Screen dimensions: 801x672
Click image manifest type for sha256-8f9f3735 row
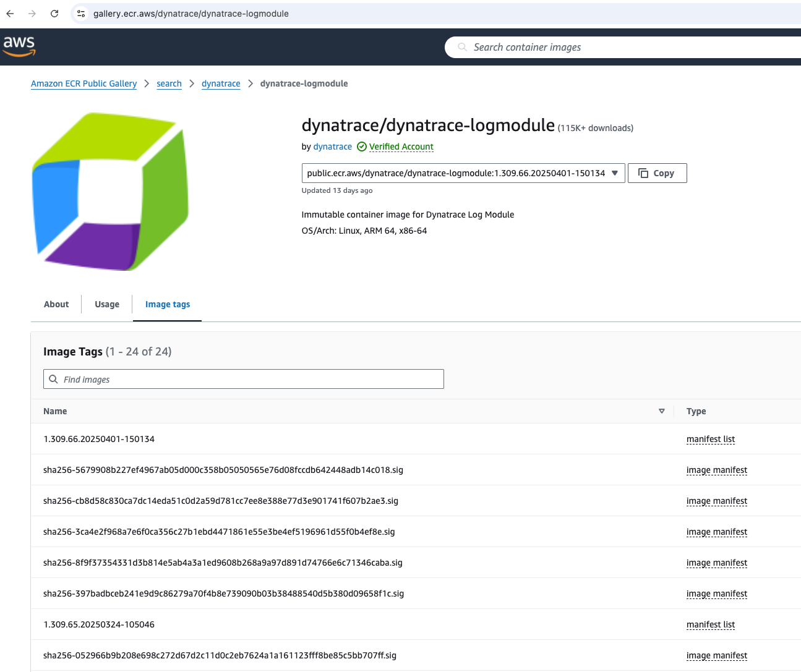click(717, 563)
